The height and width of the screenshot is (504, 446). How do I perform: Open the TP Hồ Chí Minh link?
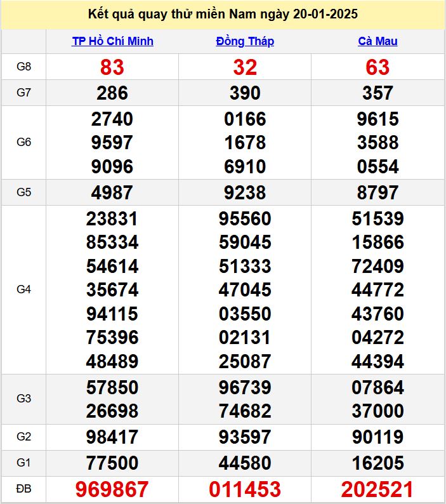(x=112, y=41)
